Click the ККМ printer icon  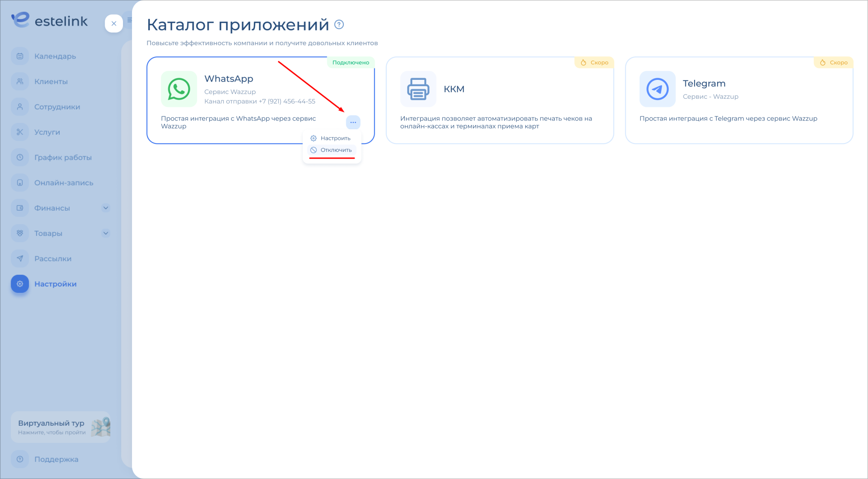418,89
